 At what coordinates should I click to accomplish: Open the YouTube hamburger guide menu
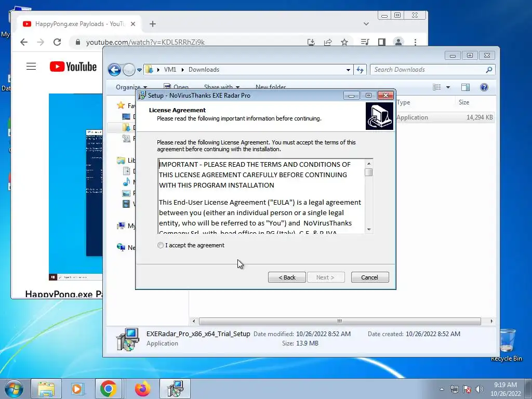pyautogui.click(x=31, y=66)
